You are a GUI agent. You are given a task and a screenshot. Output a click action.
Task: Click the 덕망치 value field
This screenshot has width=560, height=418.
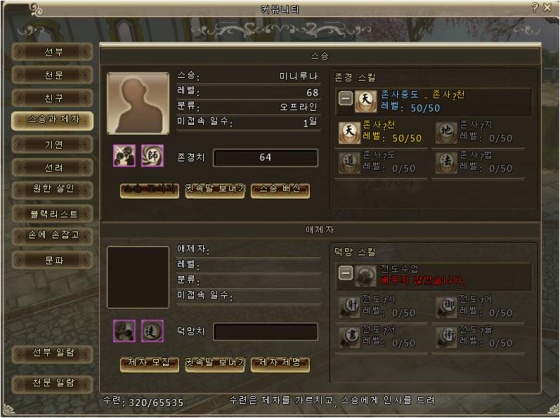pos(265,332)
